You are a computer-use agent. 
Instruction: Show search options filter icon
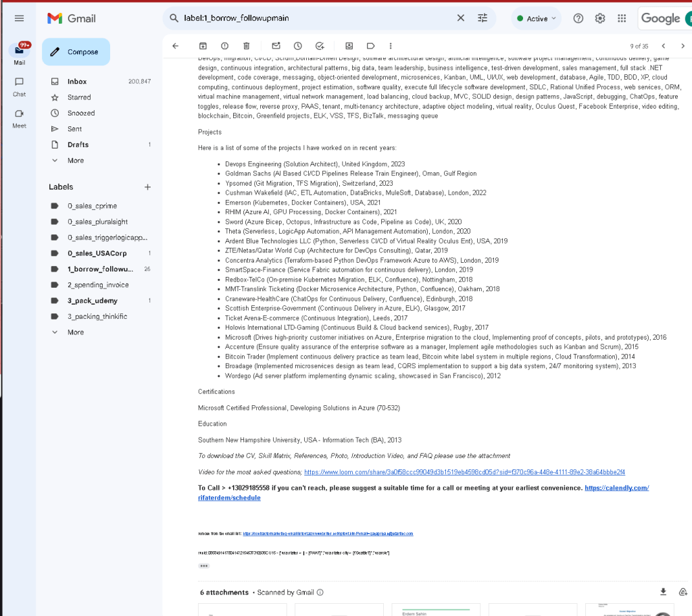coord(483,18)
